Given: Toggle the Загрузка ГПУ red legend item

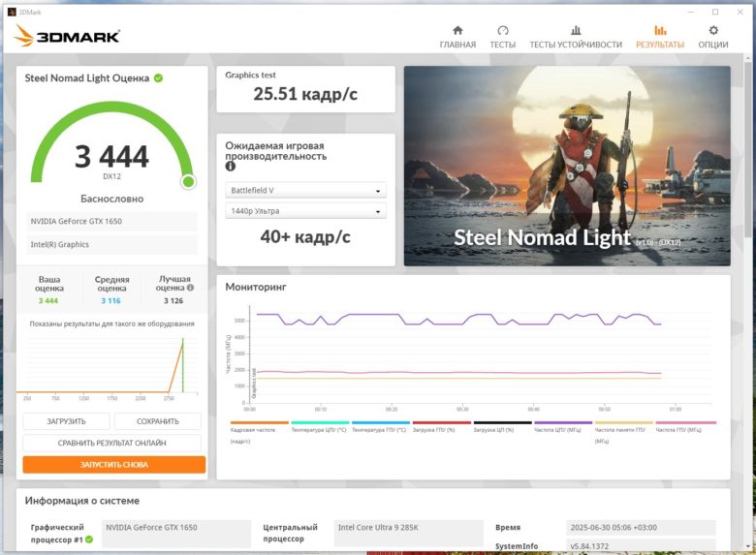Looking at the screenshot, I should click(441, 427).
